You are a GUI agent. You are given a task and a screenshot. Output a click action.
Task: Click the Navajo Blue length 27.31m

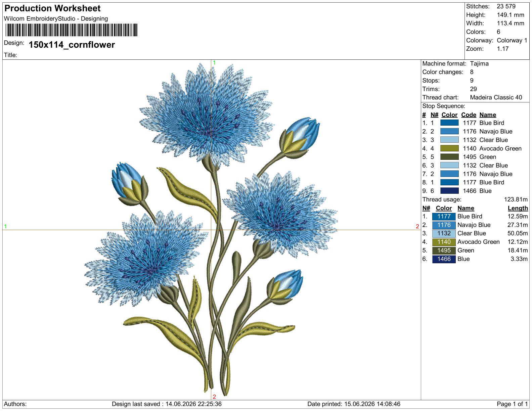518,225
